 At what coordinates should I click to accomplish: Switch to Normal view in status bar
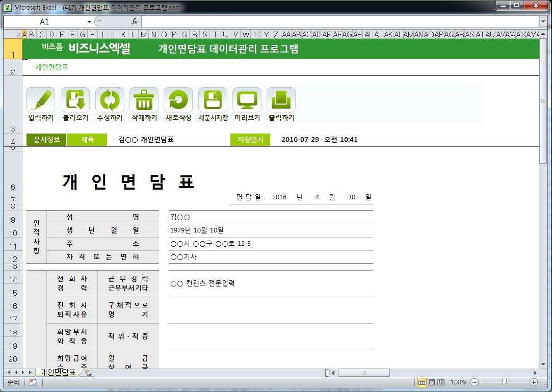[421, 382]
